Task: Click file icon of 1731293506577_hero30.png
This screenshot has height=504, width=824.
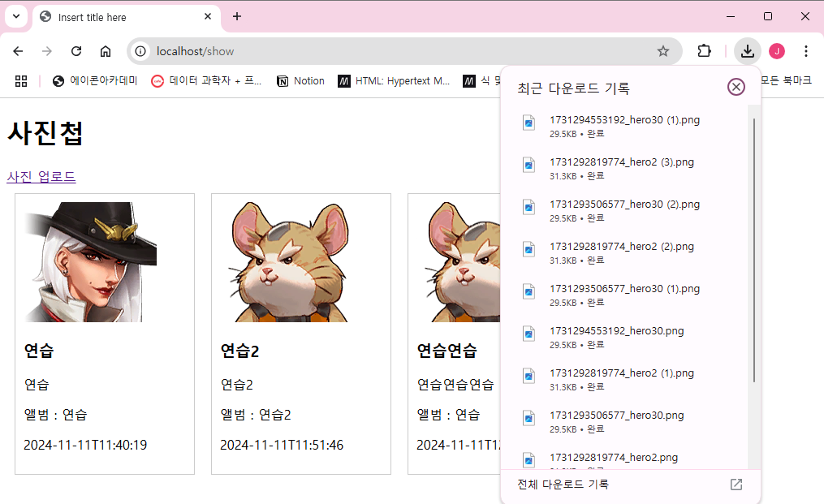Action: click(x=528, y=418)
